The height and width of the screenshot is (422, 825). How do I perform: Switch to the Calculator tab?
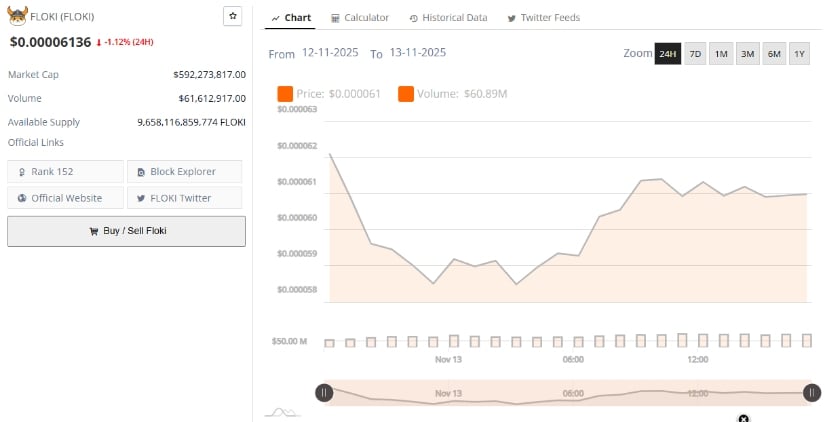point(359,18)
